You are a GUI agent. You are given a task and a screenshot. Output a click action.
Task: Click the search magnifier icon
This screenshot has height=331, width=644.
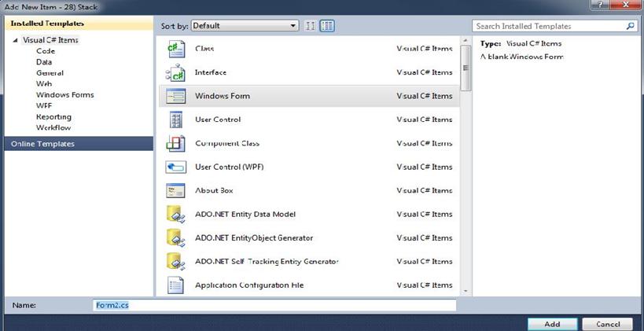[x=630, y=26]
